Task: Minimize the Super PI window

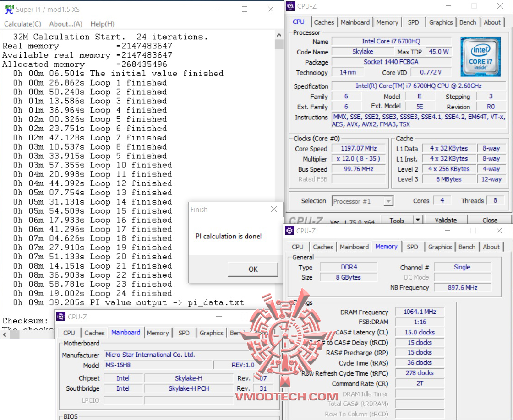Action: [x=219, y=9]
